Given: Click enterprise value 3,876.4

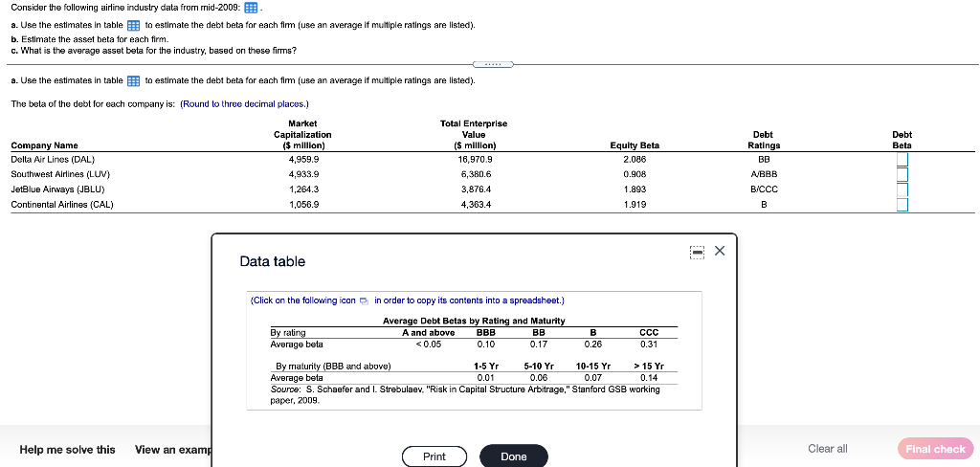Looking at the screenshot, I should tap(475, 189).
